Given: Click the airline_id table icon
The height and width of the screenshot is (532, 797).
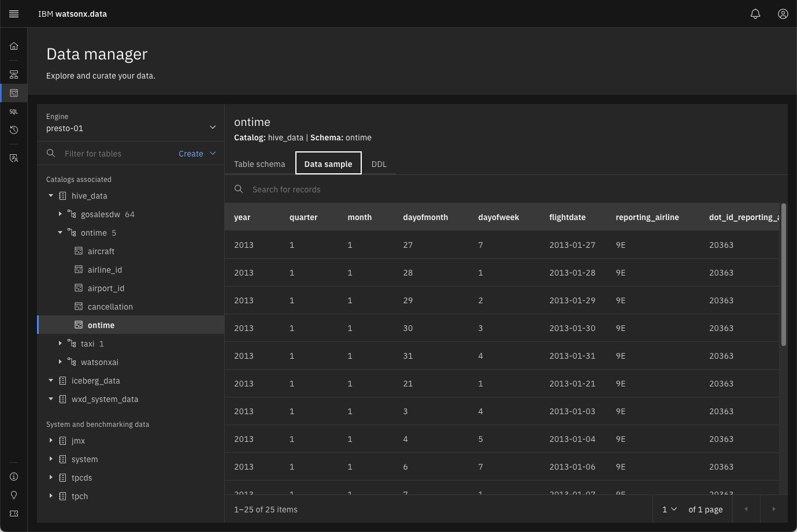Looking at the screenshot, I should point(79,269).
